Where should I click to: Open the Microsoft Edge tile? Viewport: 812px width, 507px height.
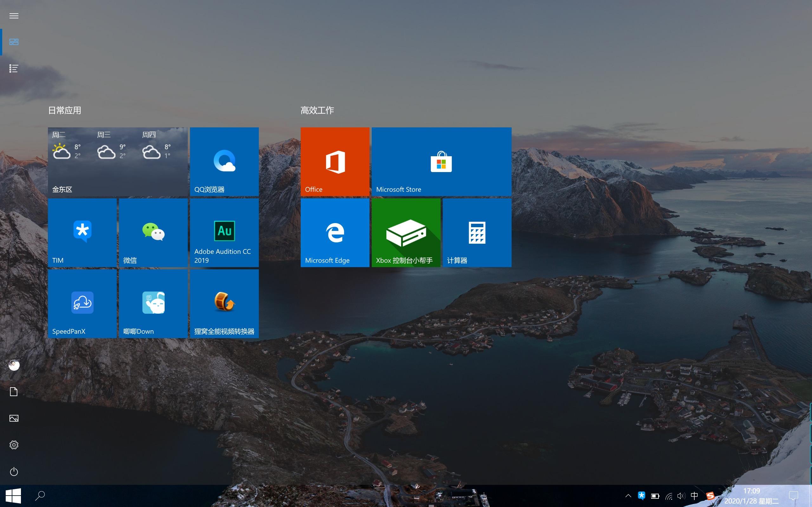tap(335, 232)
